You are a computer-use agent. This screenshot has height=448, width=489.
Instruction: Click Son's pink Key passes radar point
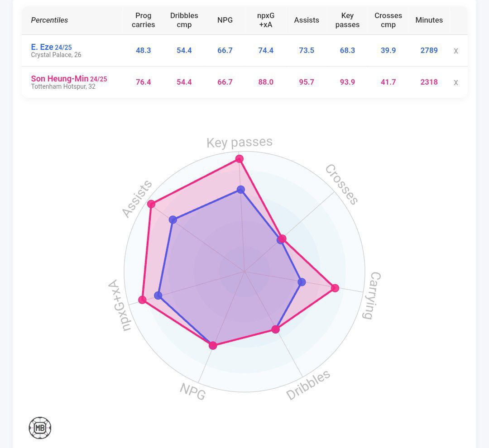click(240, 159)
